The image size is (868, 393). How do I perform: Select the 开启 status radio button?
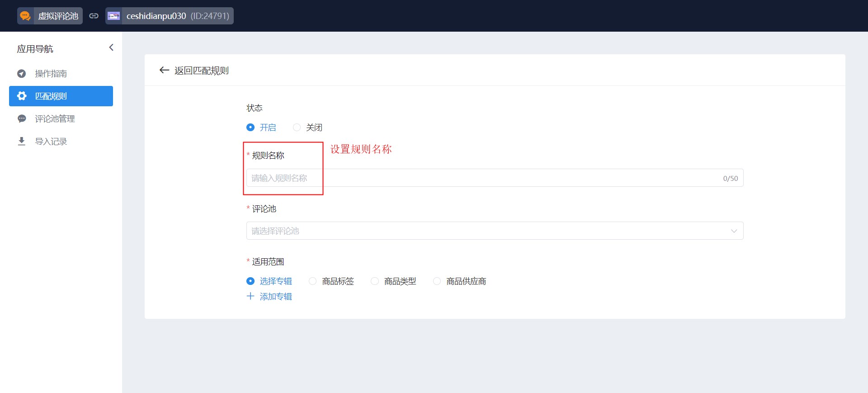(250, 128)
